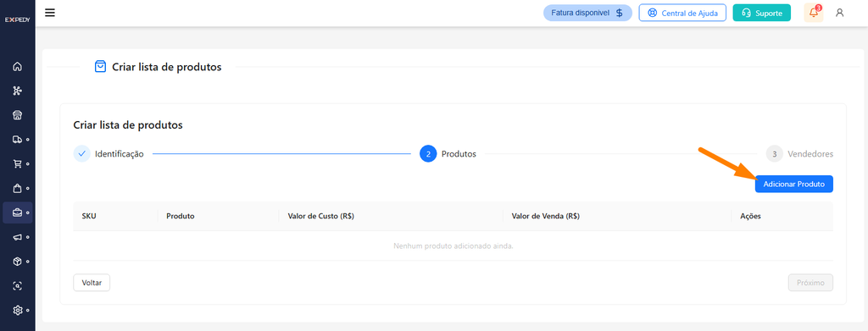868x331 pixels.
Task: Go to Identificação step
Action: click(108, 154)
